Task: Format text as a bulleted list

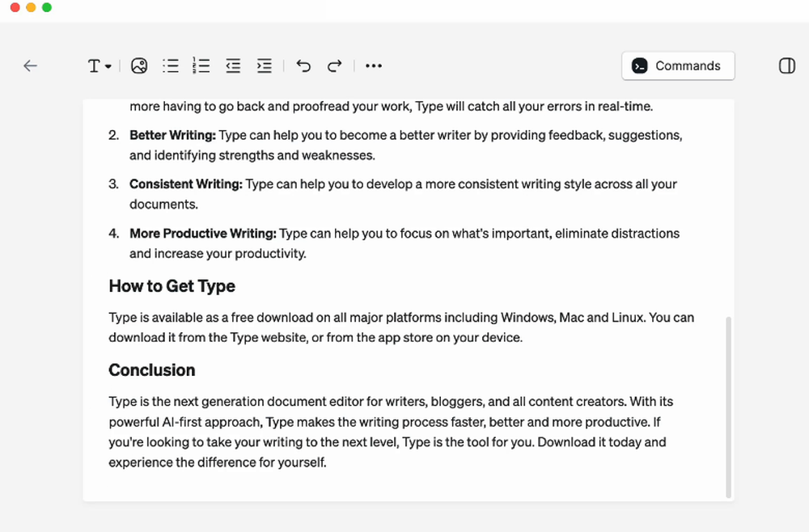Action: tap(170, 65)
